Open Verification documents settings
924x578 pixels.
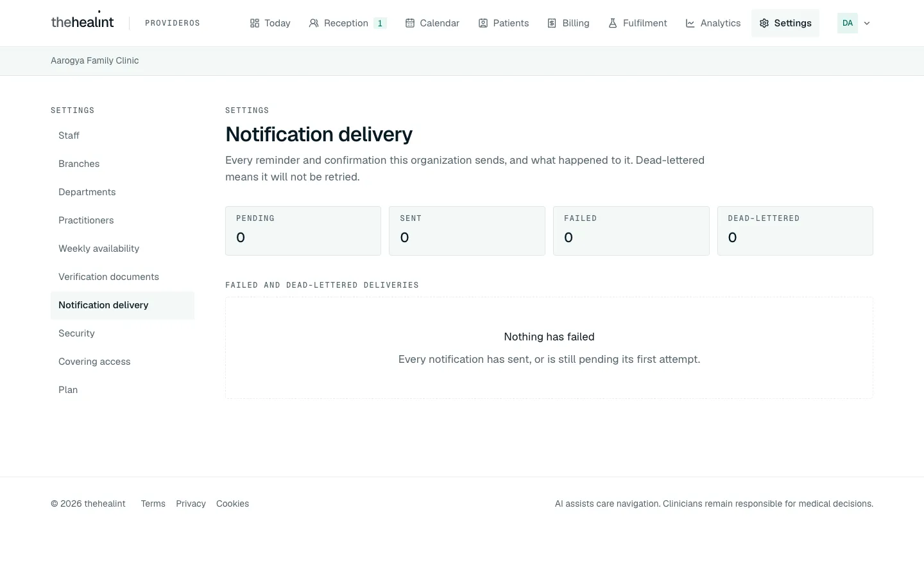click(123, 277)
